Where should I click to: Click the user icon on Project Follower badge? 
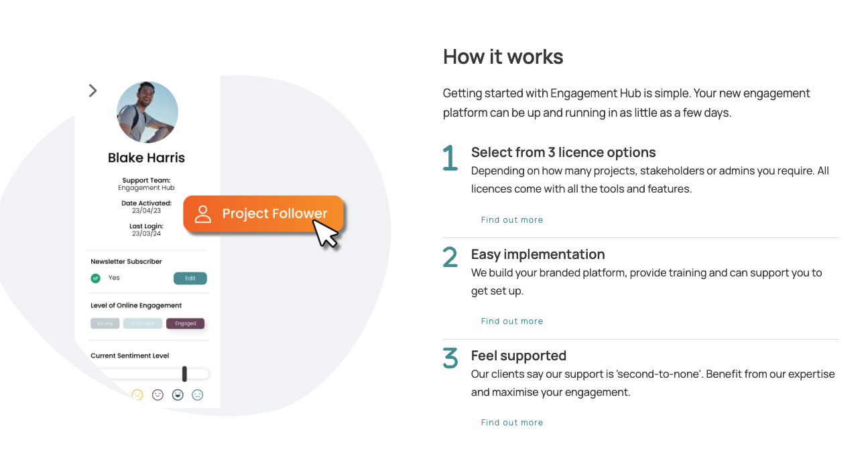202,214
